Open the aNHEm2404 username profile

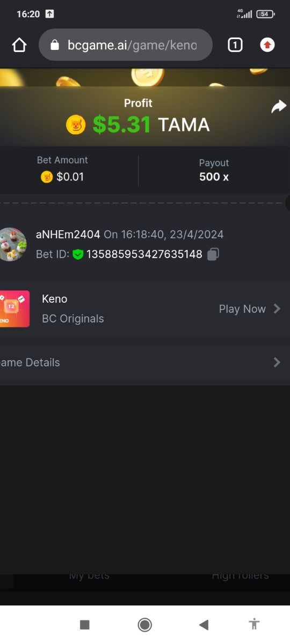[x=68, y=235]
